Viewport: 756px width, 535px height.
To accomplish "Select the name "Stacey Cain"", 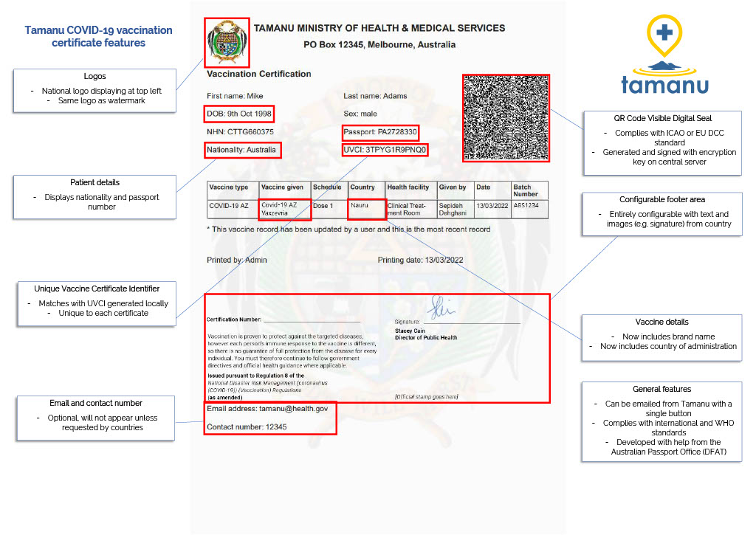I will coord(410,331).
